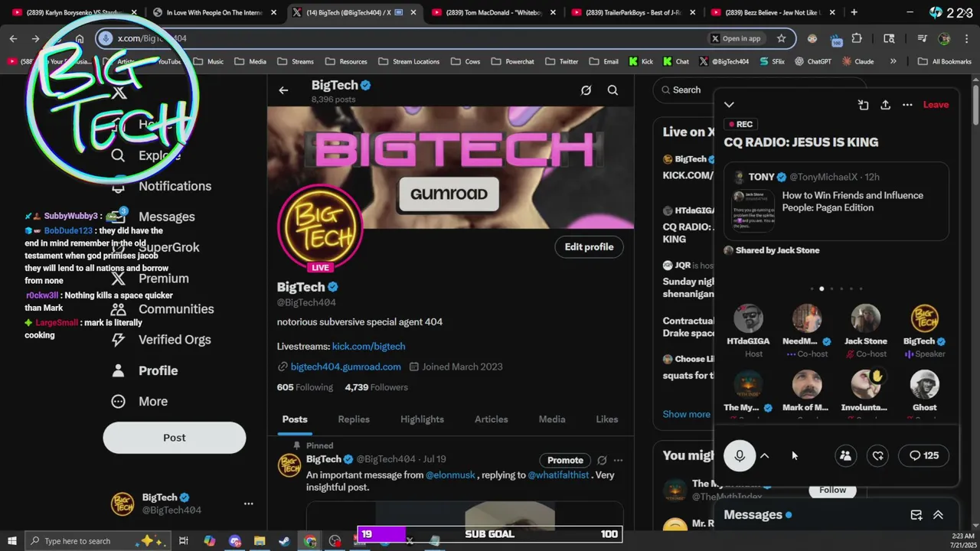The image size is (980, 551).
Task: Open the @elonmusk mention link
Action: click(x=450, y=475)
